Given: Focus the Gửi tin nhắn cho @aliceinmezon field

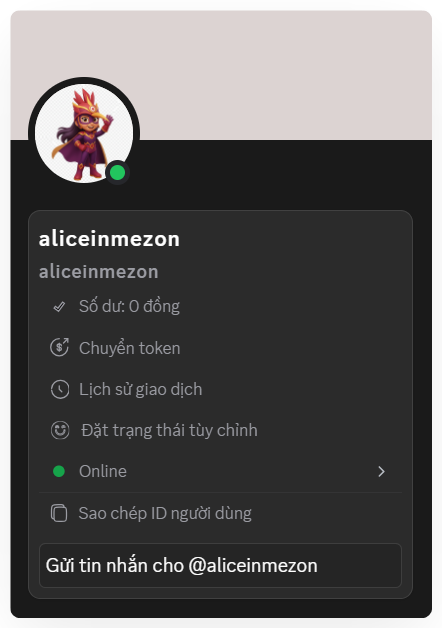Looking at the screenshot, I should tap(220, 566).
